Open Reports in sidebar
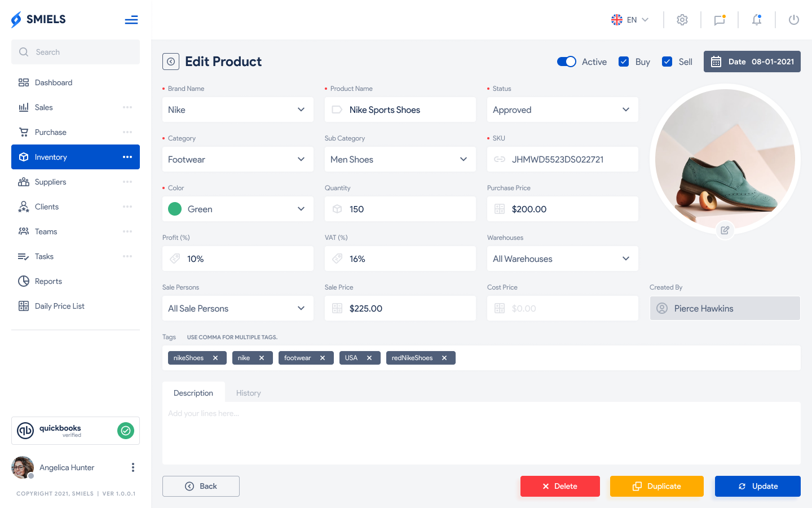The width and height of the screenshot is (812, 508). [x=76, y=281]
